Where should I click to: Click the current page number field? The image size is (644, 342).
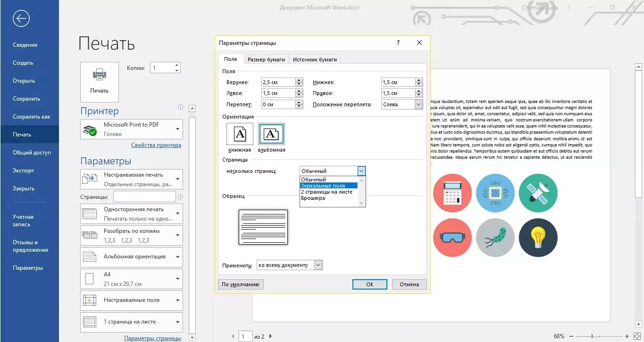[x=245, y=336]
